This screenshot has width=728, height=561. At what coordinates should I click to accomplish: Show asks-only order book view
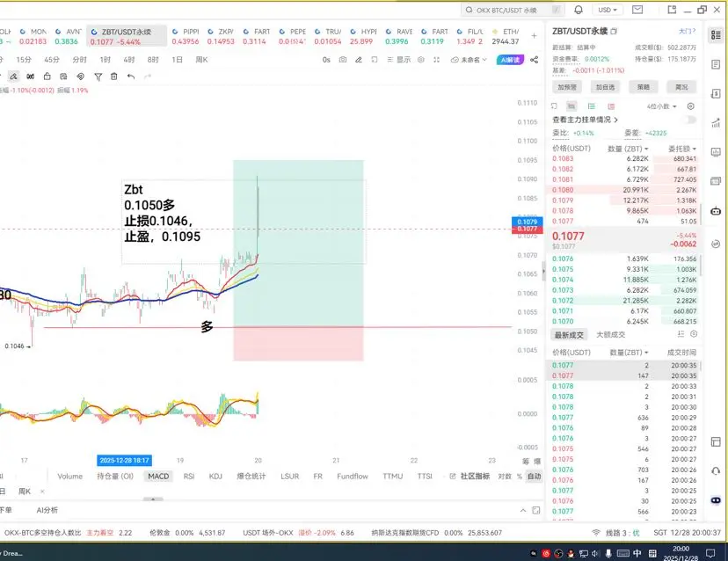point(611,106)
